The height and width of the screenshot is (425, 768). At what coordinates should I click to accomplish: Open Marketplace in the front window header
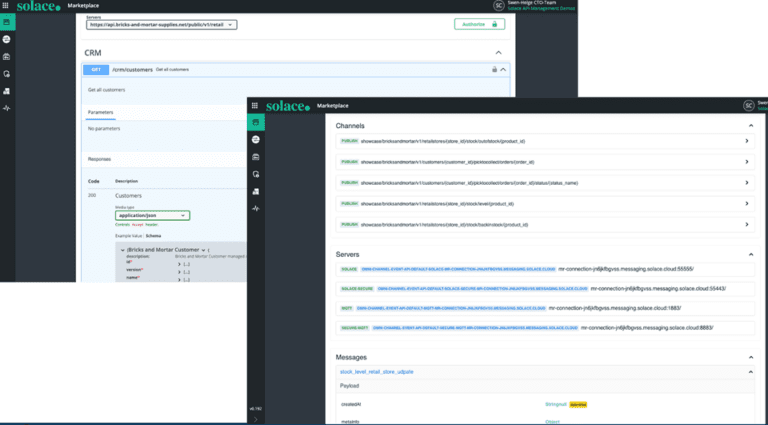[333, 106]
